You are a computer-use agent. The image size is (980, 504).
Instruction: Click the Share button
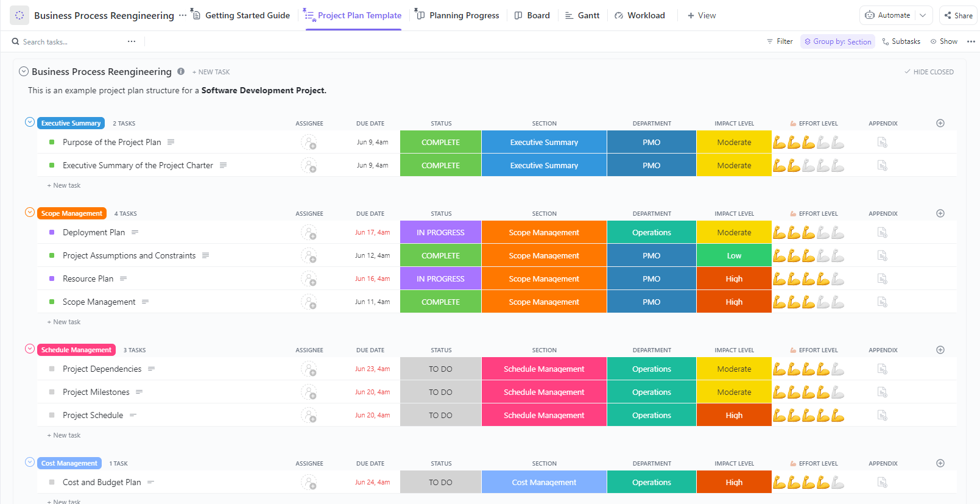point(958,15)
